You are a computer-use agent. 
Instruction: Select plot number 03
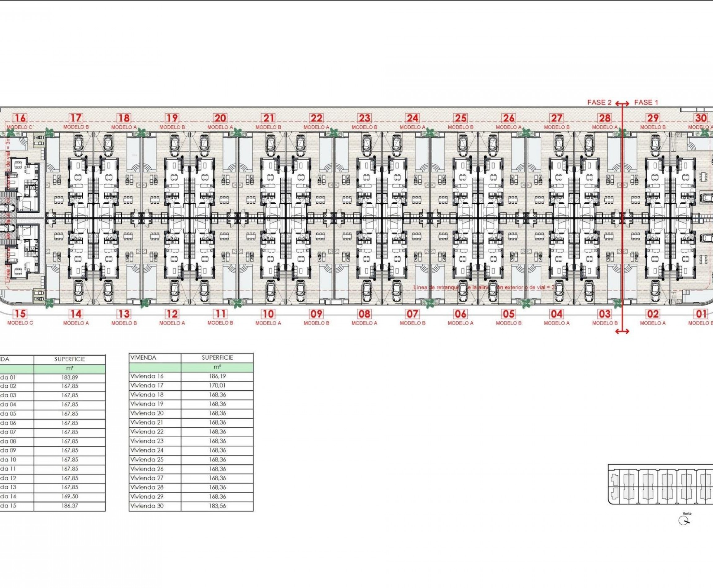coord(605,313)
